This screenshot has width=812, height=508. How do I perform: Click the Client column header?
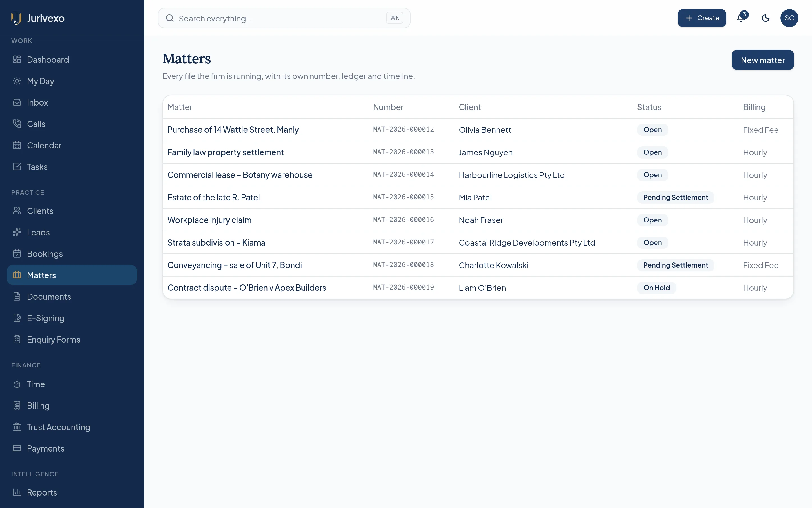(x=470, y=107)
